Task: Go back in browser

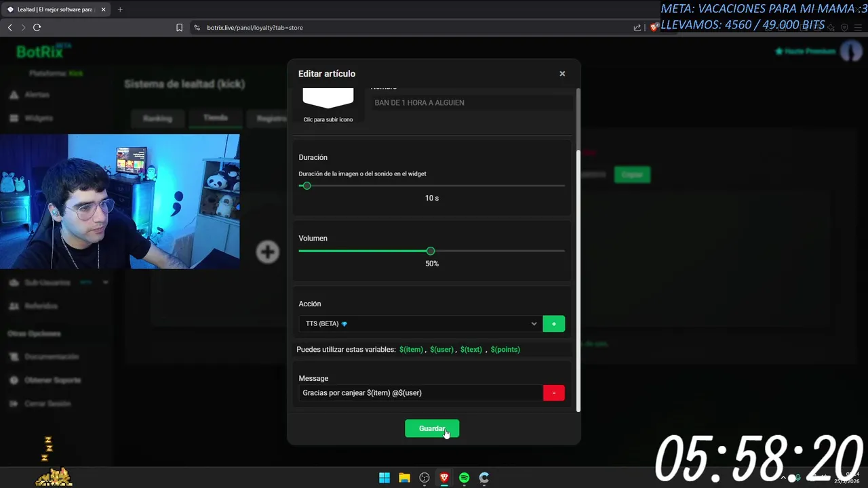Action: (x=10, y=28)
